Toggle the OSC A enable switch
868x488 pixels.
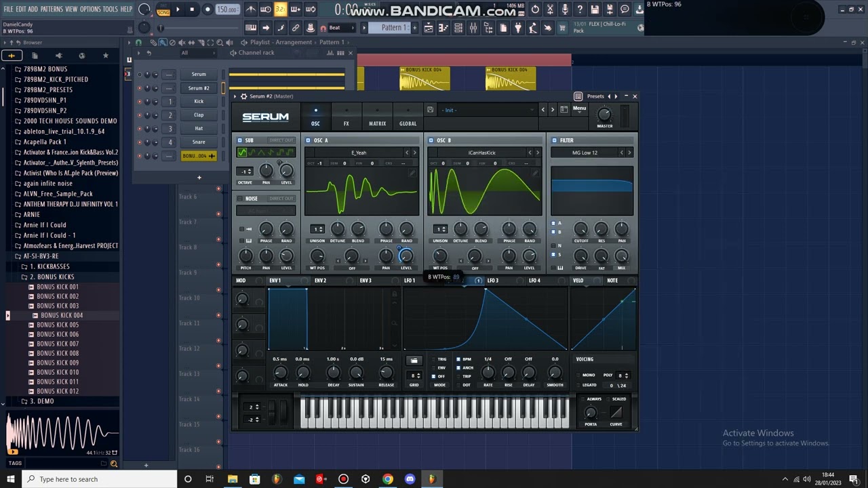coord(309,140)
